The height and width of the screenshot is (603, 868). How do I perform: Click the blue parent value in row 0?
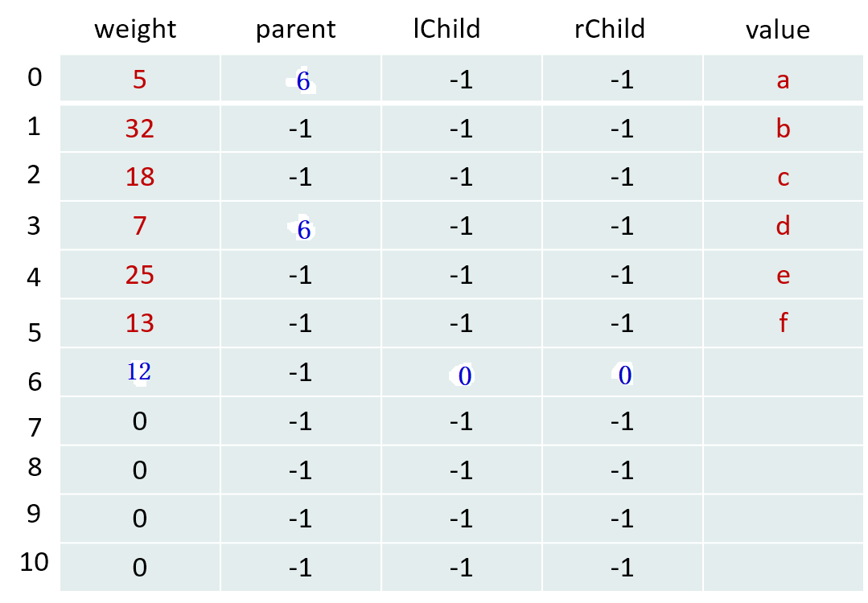[302, 80]
